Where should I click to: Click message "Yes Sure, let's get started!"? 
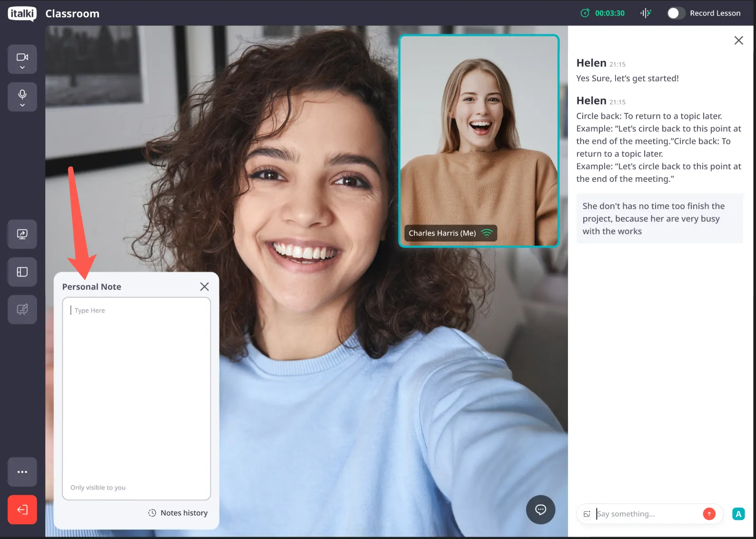(627, 78)
